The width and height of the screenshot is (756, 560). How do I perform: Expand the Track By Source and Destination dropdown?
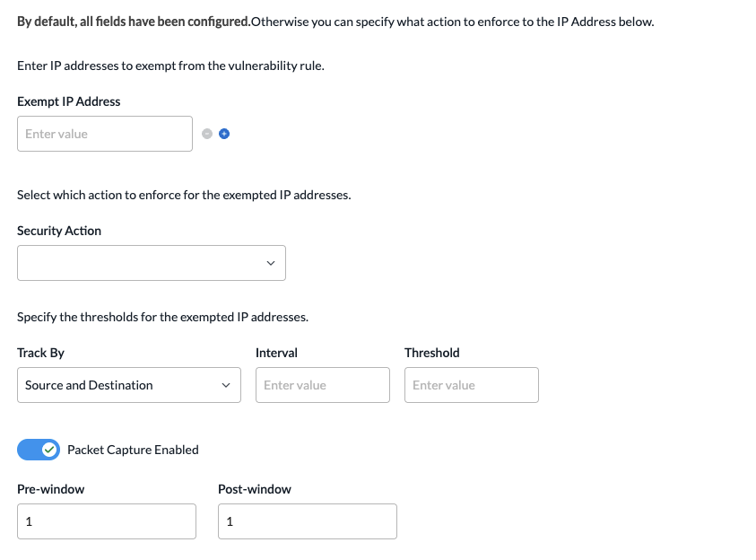tap(129, 385)
